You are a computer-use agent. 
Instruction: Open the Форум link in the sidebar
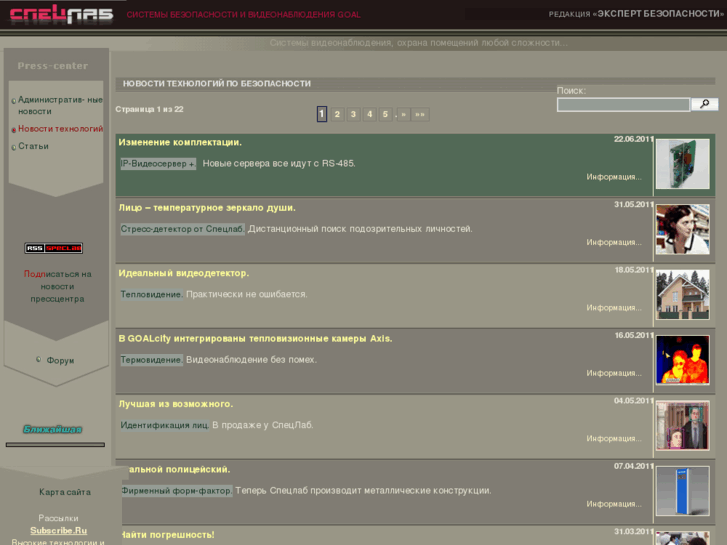pos(60,360)
